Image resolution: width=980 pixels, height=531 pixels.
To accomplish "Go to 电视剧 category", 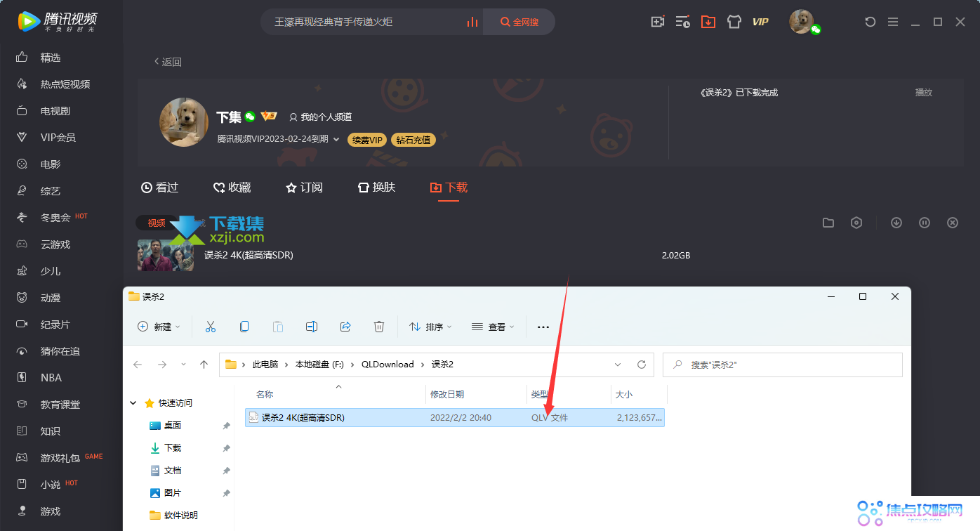I will point(55,111).
